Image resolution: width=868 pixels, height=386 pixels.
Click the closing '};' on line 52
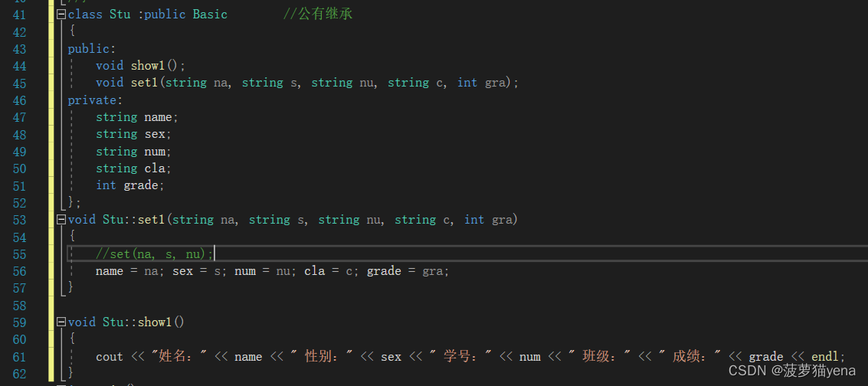tap(75, 202)
